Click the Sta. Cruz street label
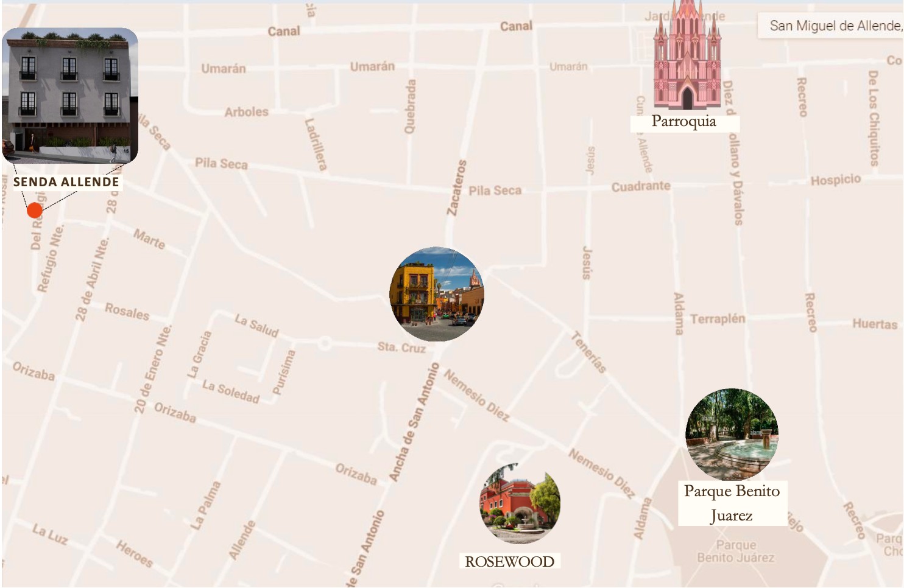The width and height of the screenshot is (904, 588). [401, 347]
